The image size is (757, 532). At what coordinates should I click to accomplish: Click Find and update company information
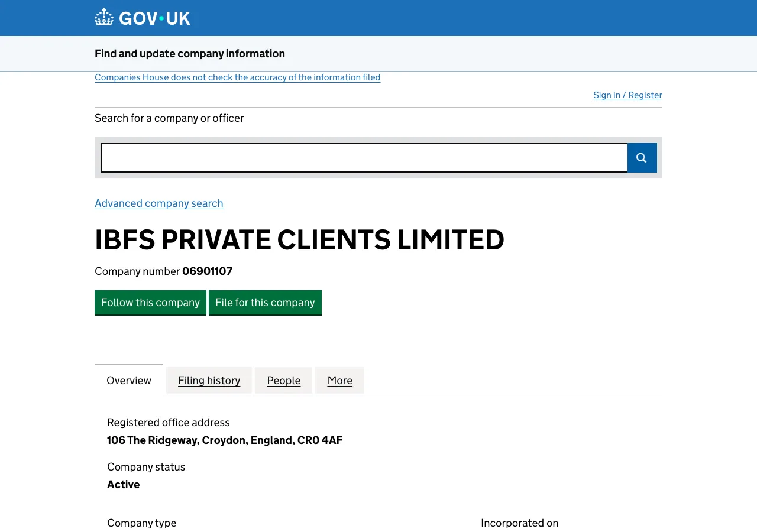190,53
